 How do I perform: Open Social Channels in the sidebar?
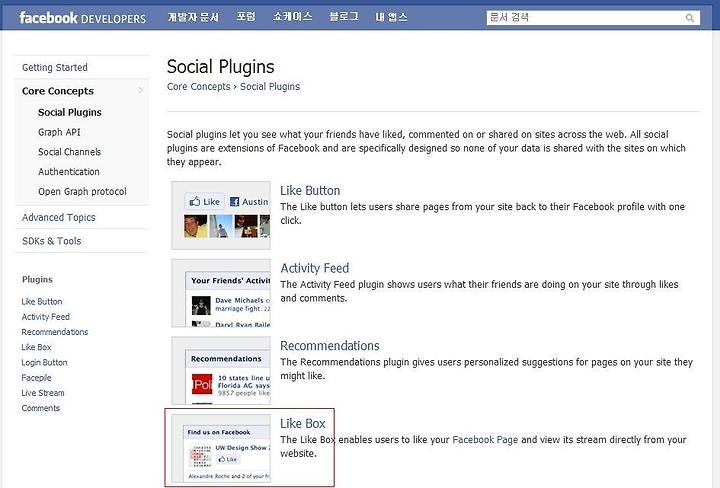click(69, 152)
